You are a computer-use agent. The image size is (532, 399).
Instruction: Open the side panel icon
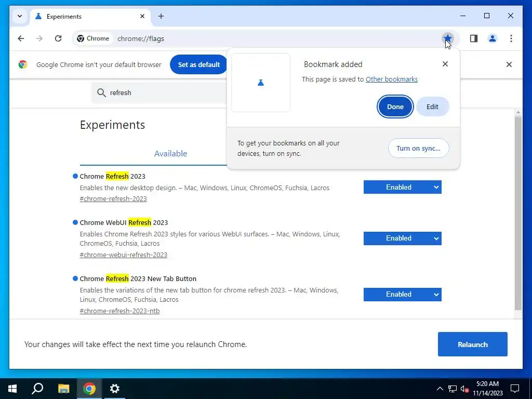point(474,38)
